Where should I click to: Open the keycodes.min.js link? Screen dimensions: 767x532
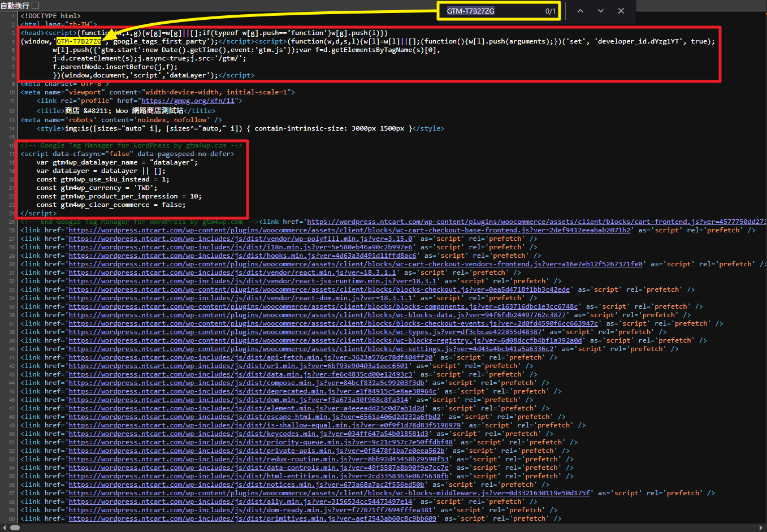tap(249, 434)
